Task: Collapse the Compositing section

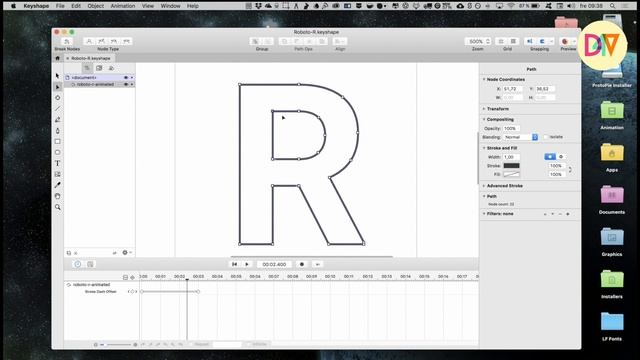Action: [x=484, y=120]
